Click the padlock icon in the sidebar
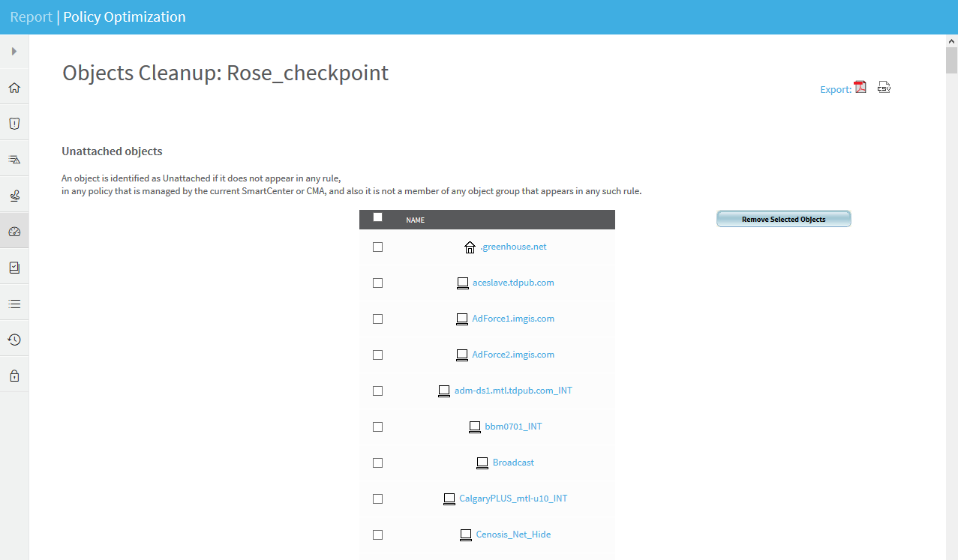958x560 pixels. [14, 376]
